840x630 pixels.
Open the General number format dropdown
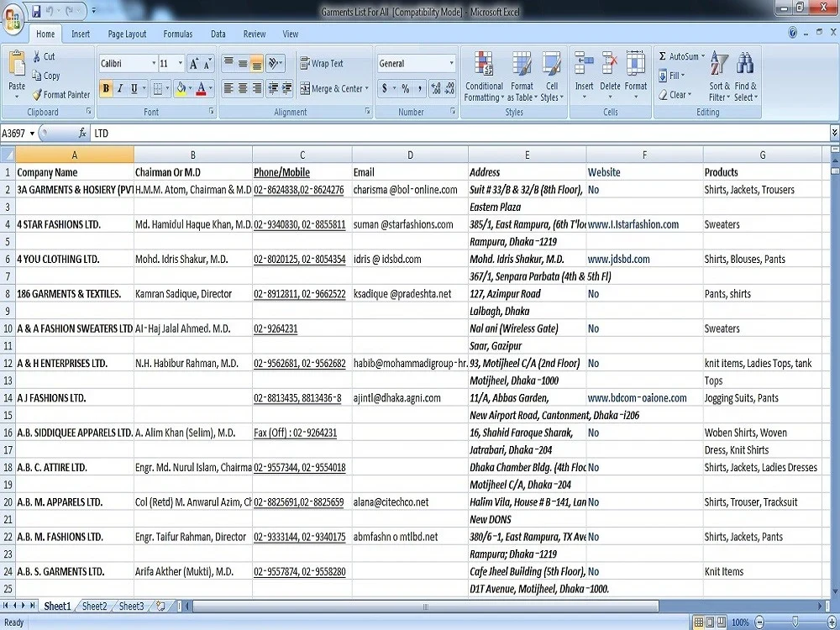pos(451,64)
